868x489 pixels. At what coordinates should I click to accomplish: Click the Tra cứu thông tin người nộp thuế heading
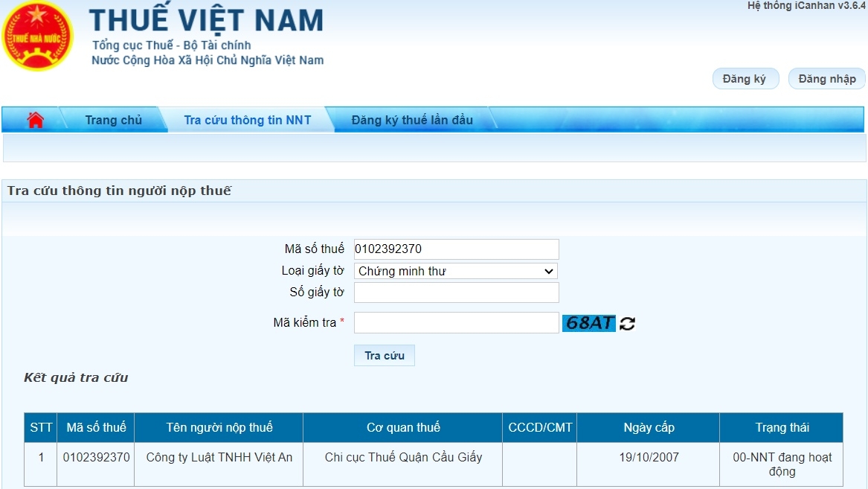pyautogui.click(x=119, y=191)
